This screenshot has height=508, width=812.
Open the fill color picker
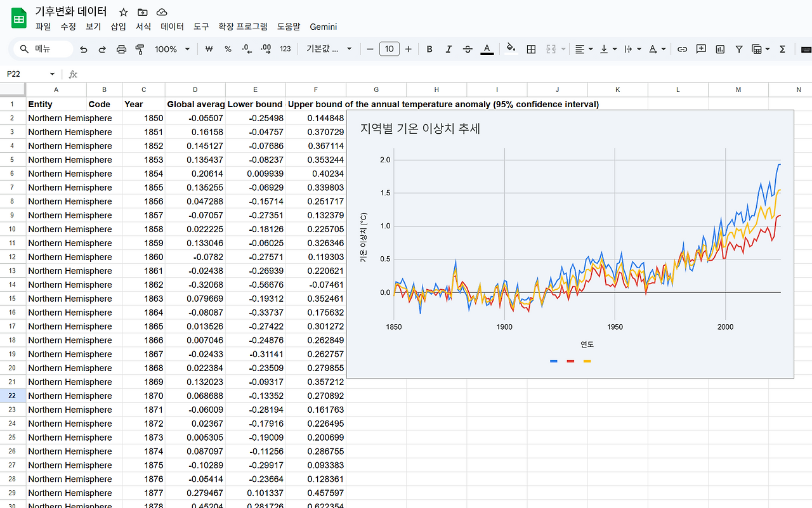pyautogui.click(x=511, y=49)
